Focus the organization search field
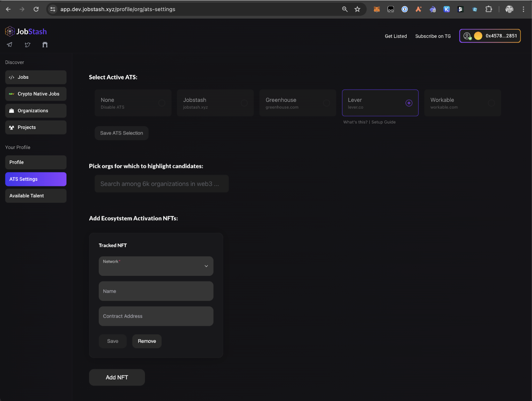This screenshot has height=401, width=532. (162, 184)
